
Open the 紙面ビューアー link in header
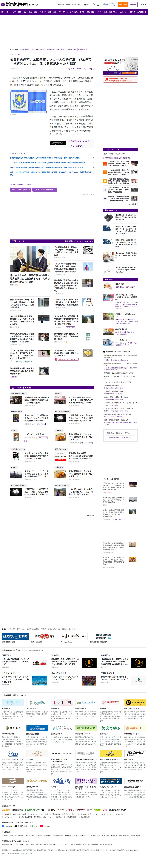71,5
